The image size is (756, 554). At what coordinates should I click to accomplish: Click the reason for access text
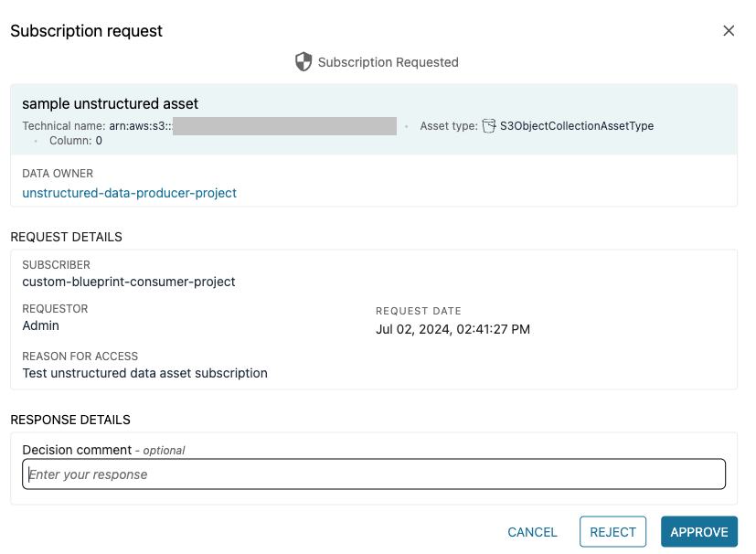pos(144,373)
